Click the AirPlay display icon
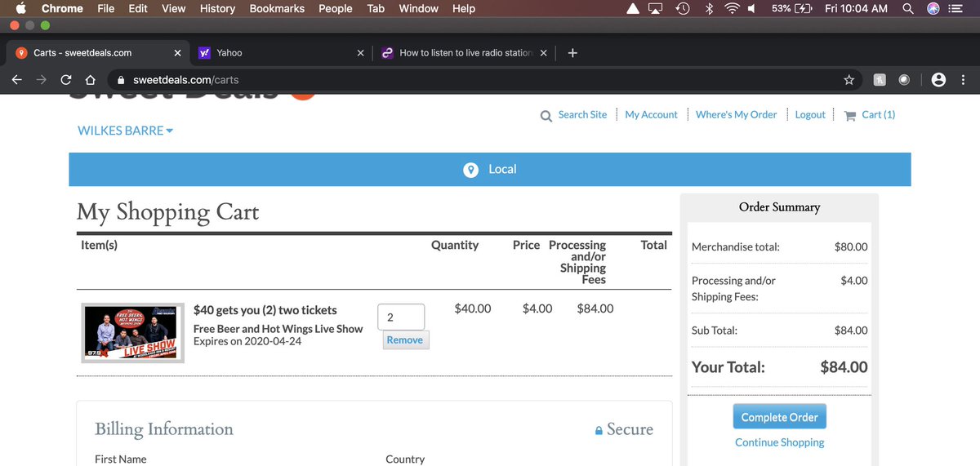The width and height of the screenshot is (980, 466). coord(655,8)
